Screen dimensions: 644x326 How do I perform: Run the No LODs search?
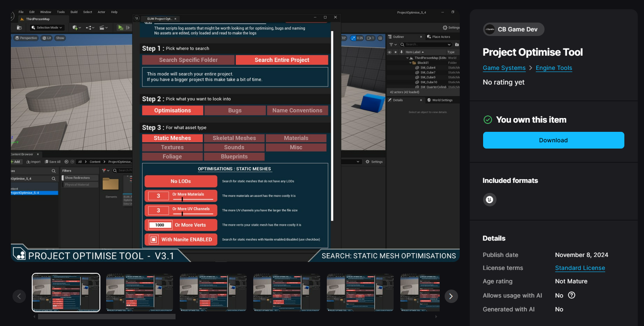pyautogui.click(x=181, y=181)
